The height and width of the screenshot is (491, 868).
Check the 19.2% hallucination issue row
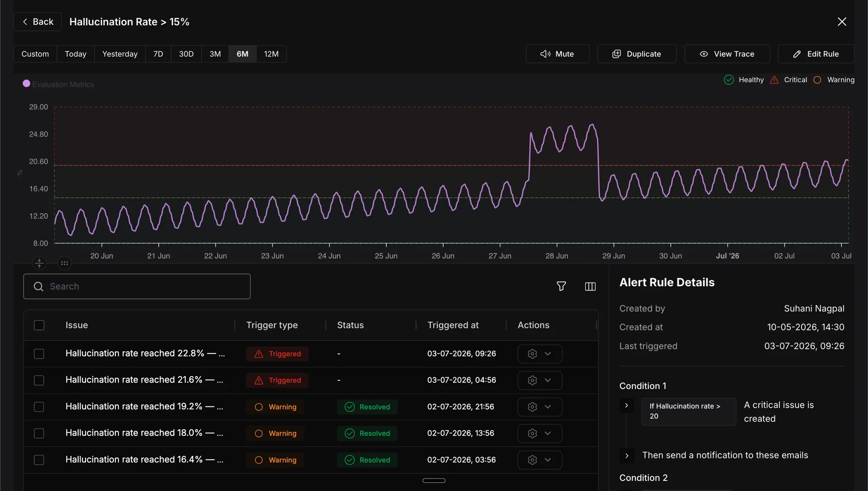point(39,407)
